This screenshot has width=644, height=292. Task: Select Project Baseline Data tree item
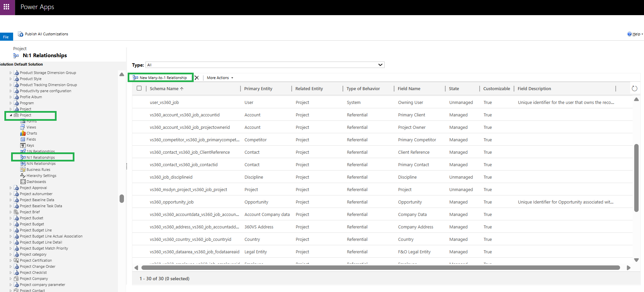37,200
